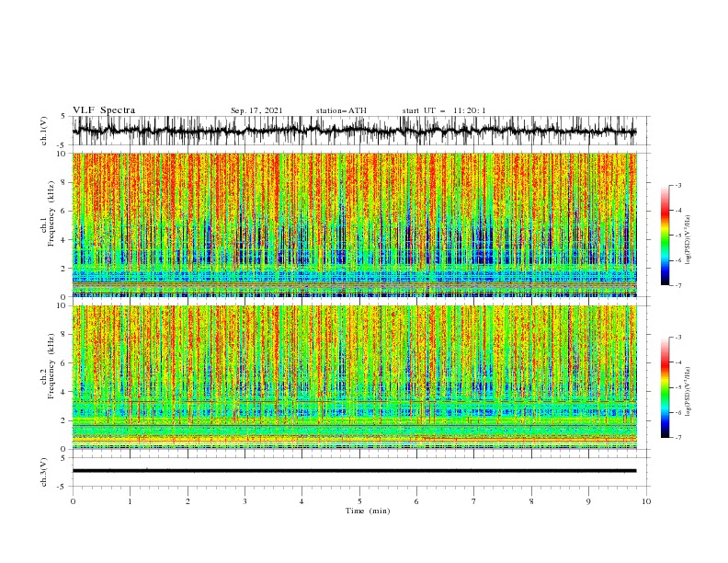Click time axis tick label '10'
Screen dimensions: 728x563
(646, 501)
